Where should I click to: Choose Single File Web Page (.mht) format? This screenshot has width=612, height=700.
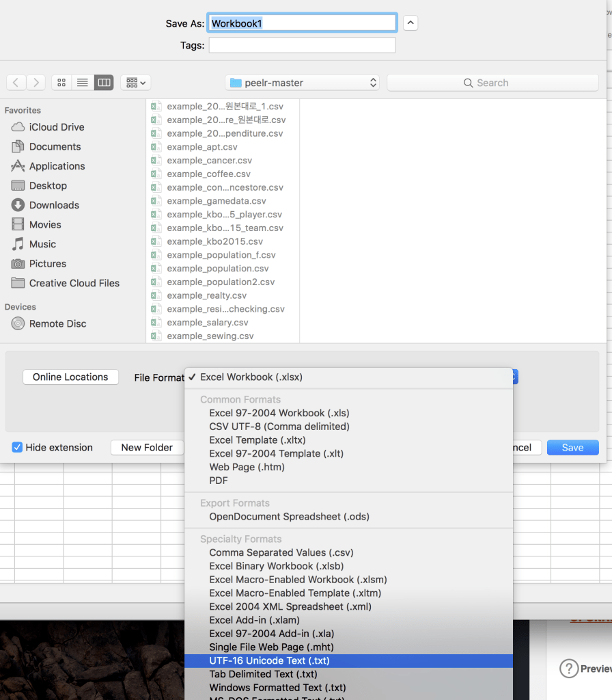click(x=348, y=647)
